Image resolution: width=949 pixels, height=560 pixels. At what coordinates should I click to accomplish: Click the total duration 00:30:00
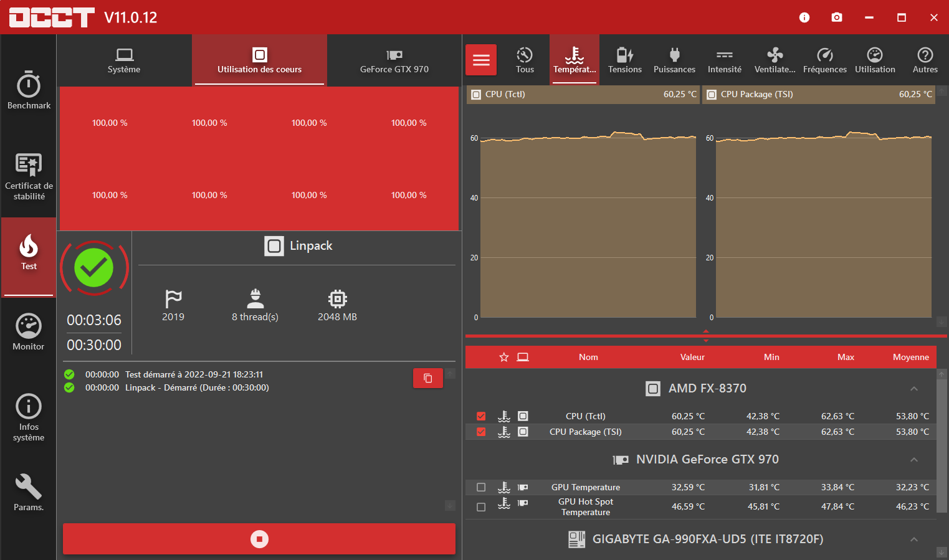(94, 345)
